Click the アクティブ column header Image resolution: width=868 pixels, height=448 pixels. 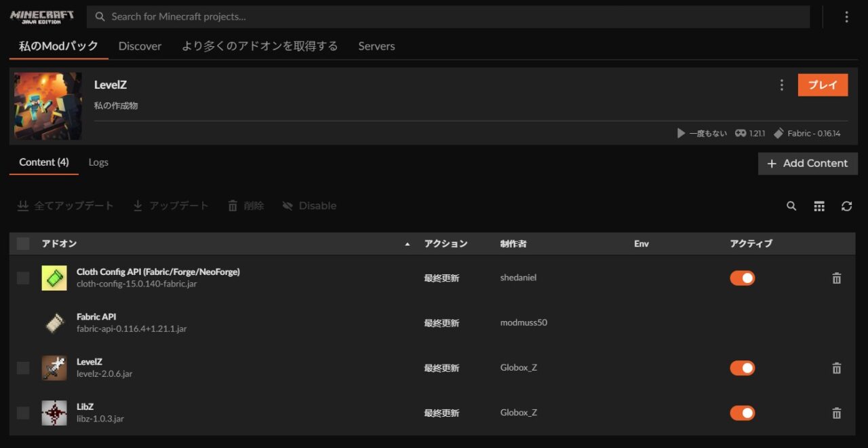(x=751, y=244)
